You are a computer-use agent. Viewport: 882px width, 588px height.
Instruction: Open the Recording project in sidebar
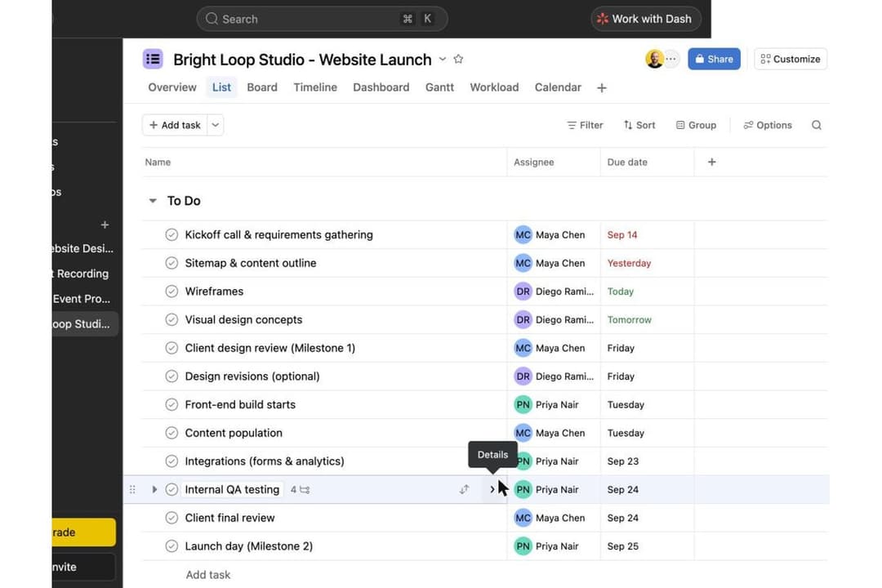(x=80, y=274)
